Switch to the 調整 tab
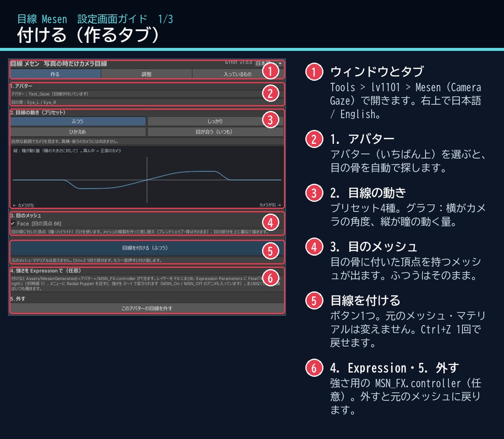This screenshot has height=439, width=504. pyautogui.click(x=147, y=74)
